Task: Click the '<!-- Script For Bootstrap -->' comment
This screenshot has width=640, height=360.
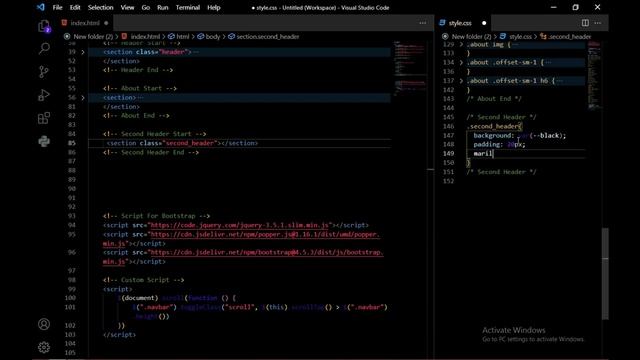Action: [x=157, y=216]
